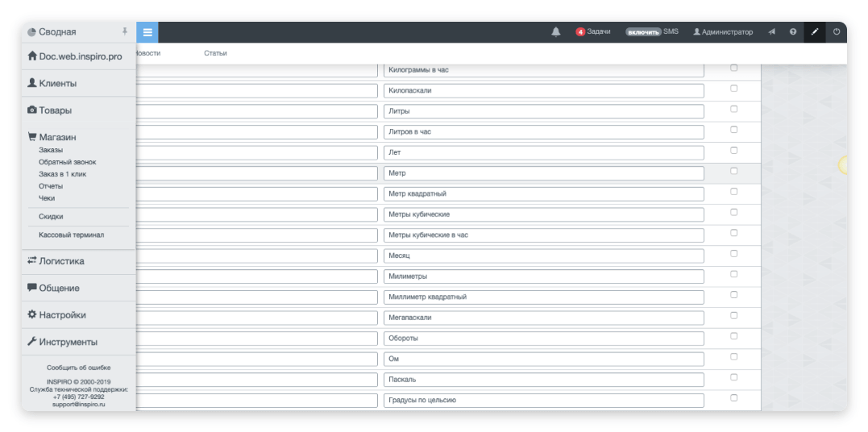Click the hamburger menu icon

147,32
